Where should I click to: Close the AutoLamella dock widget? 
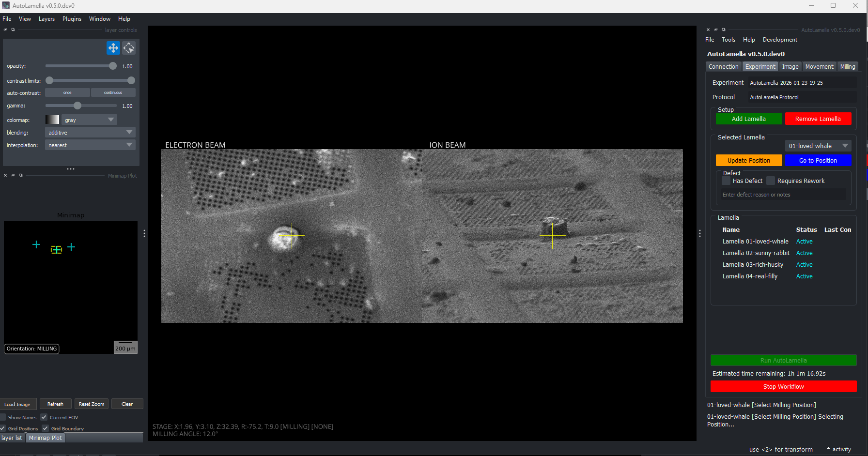[708, 30]
